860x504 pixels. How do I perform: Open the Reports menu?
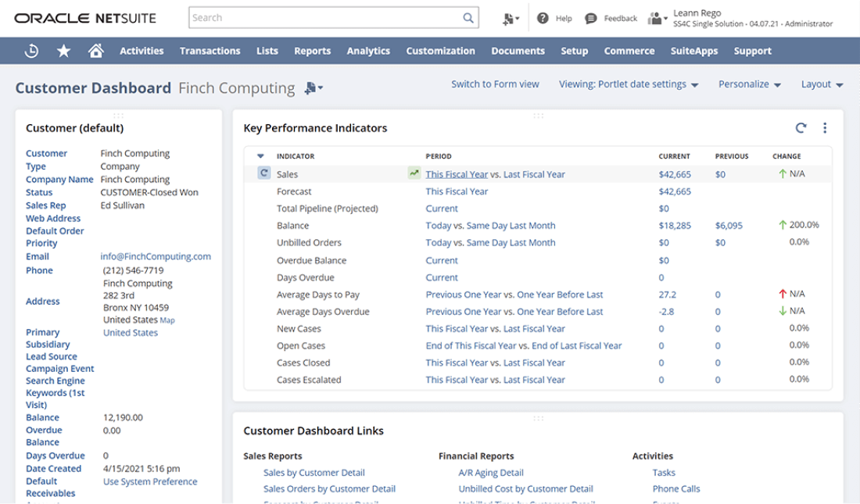312,50
